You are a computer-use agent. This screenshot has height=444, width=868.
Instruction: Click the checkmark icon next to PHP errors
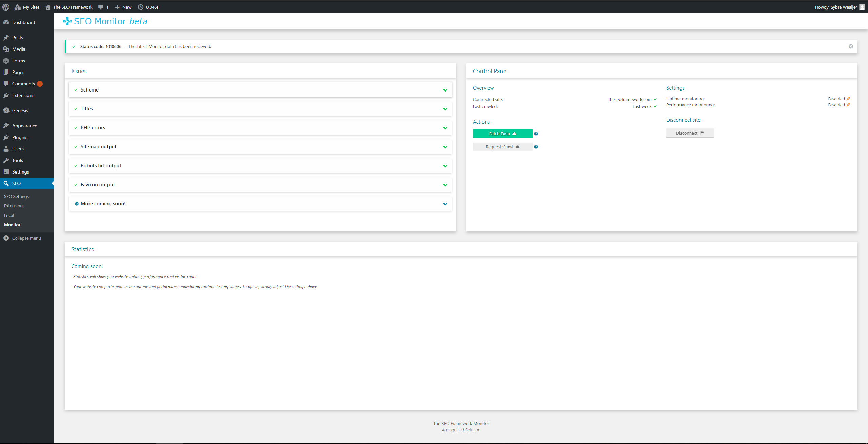point(76,128)
